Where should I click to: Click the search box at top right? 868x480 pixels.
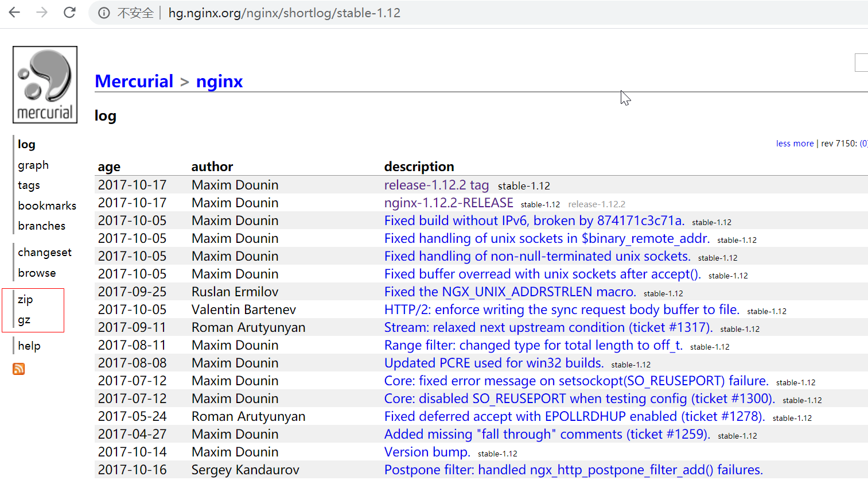[861, 62]
